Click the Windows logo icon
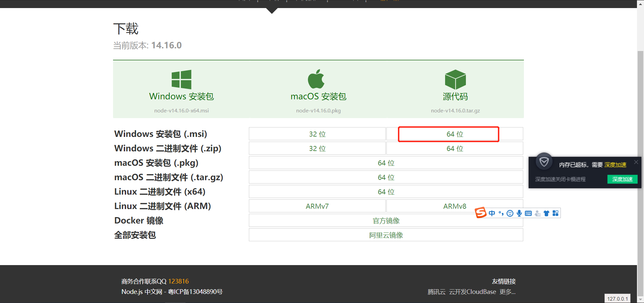The height and width of the screenshot is (303, 644). pyautogui.click(x=181, y=79)
